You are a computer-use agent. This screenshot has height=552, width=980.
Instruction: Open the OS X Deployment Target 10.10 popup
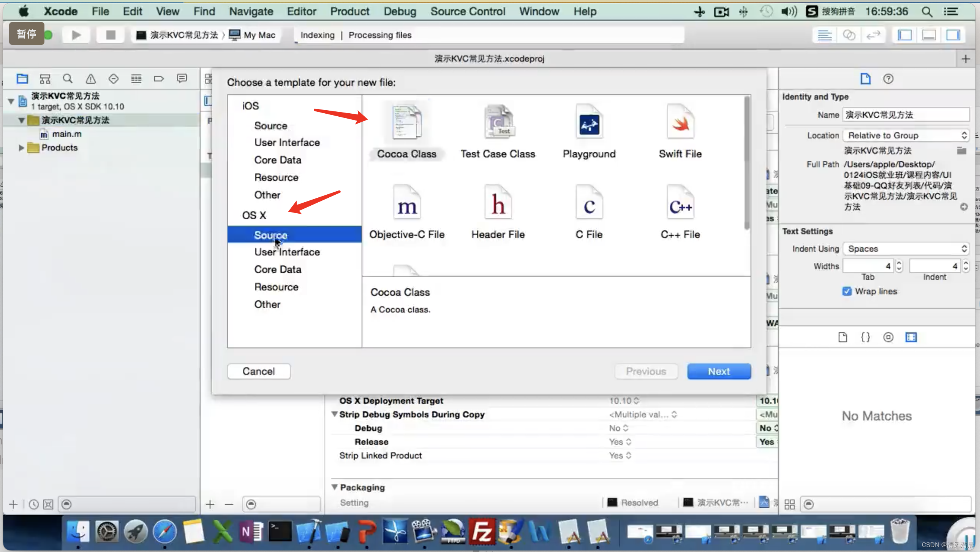(x=624, y=400)
